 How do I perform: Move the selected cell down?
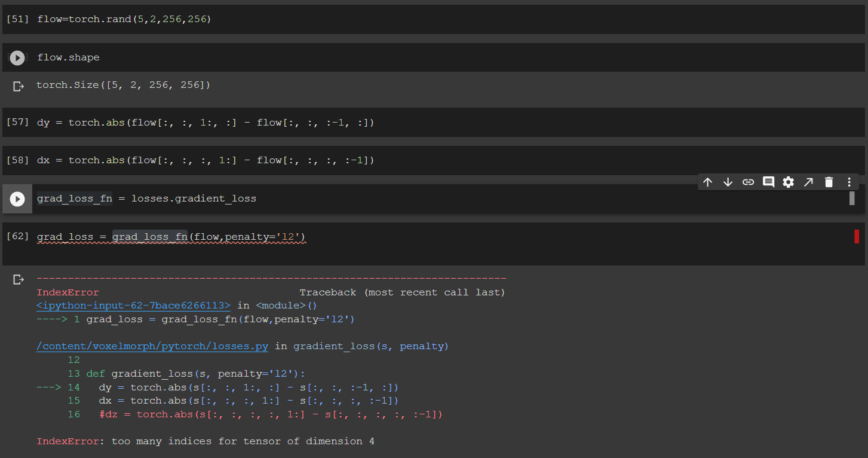728,182
